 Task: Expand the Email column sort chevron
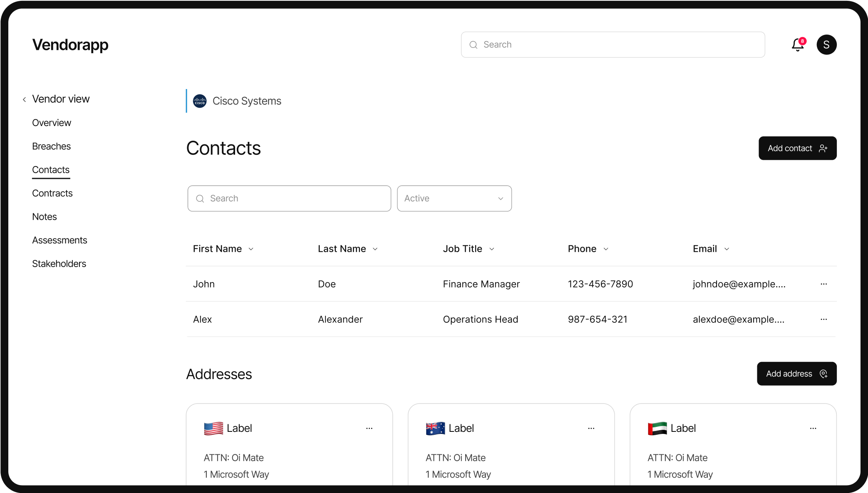pyautogui.click(x=727, y=249)
